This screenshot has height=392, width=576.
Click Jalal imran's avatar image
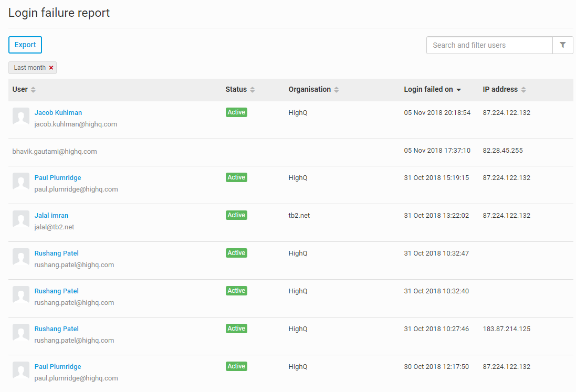click(21, 219)
